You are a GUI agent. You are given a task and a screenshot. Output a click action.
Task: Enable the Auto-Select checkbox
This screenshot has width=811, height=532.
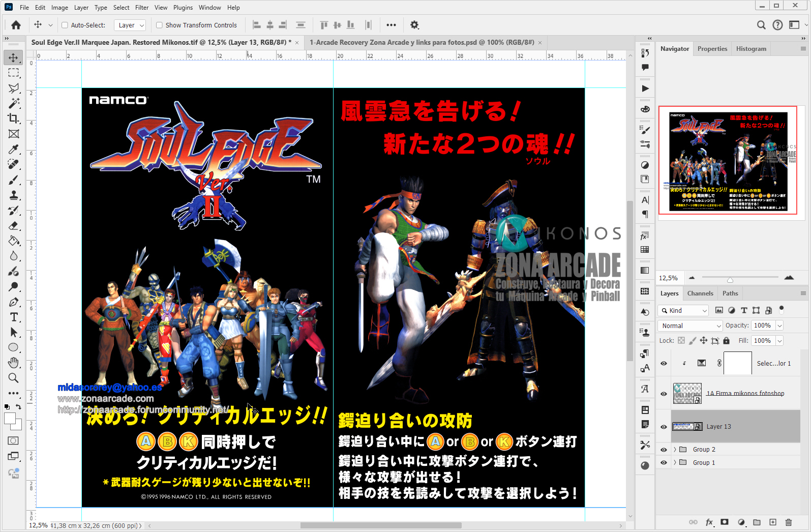pyautogui.click(x=65, y=25)
